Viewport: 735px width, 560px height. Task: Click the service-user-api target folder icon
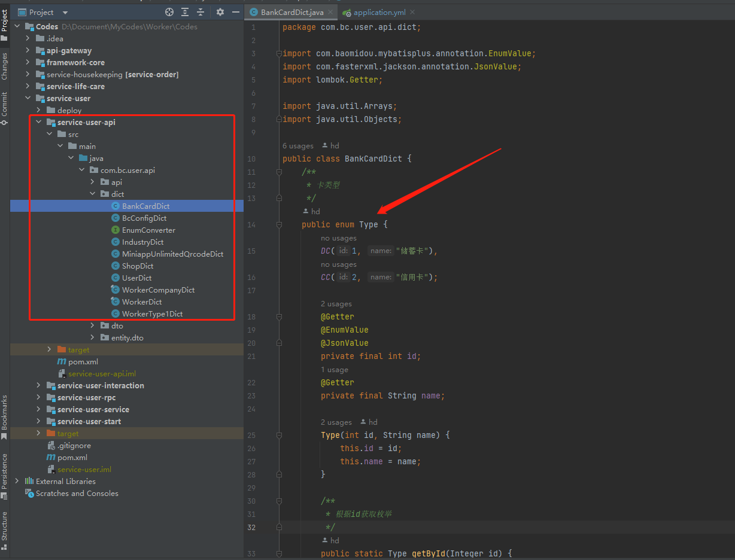[x=62, y=349]
